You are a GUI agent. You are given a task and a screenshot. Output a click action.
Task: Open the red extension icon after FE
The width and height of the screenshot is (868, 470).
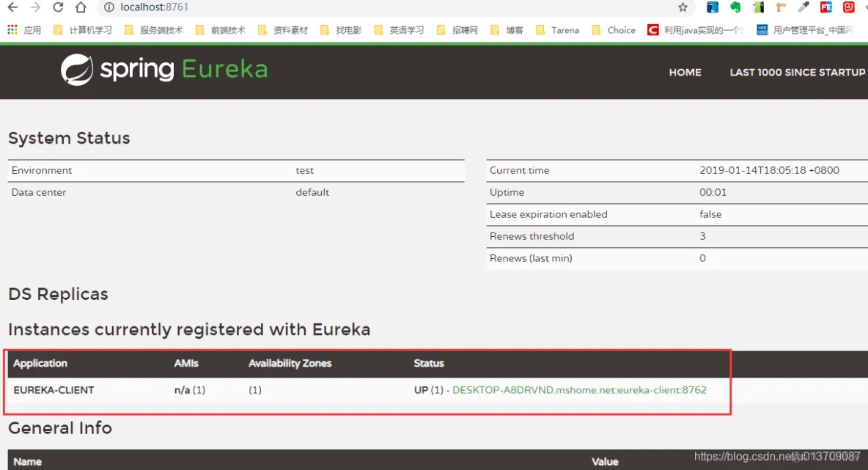pos(849,7)
